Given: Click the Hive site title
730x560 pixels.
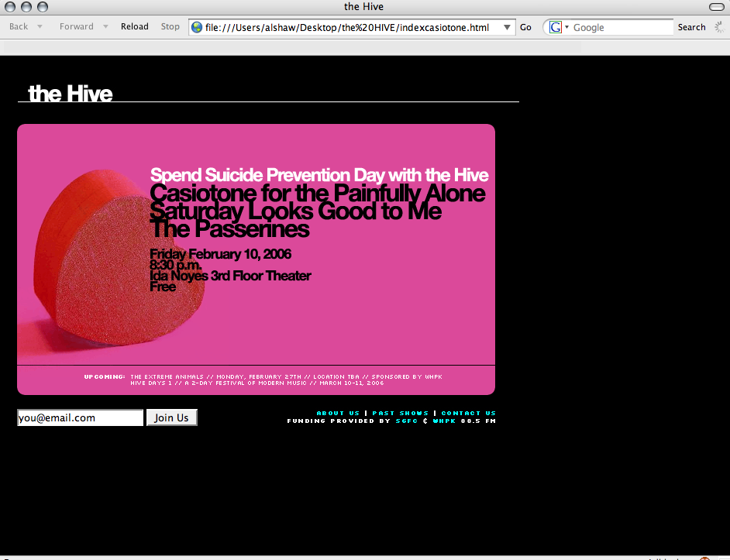Looking at the screenshot, I should [x=71, y=93].
